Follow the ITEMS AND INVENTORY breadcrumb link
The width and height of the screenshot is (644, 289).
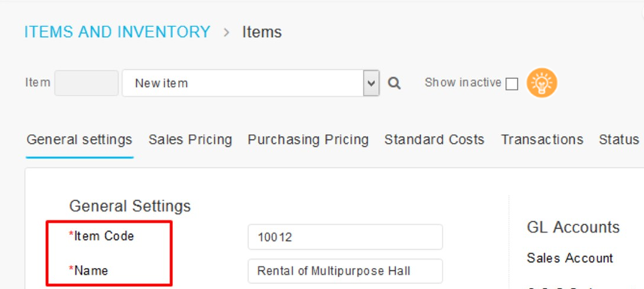tap(117, 32)
